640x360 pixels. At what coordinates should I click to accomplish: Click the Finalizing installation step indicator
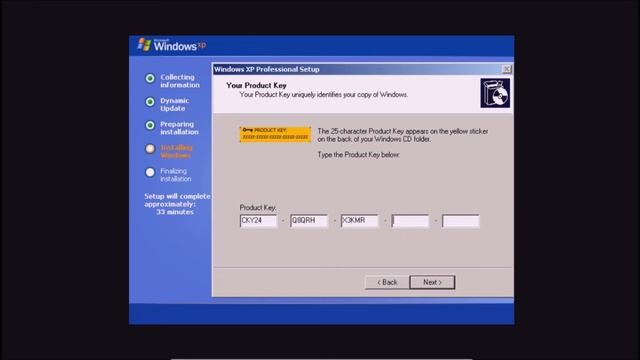click(x=150, y=172)
